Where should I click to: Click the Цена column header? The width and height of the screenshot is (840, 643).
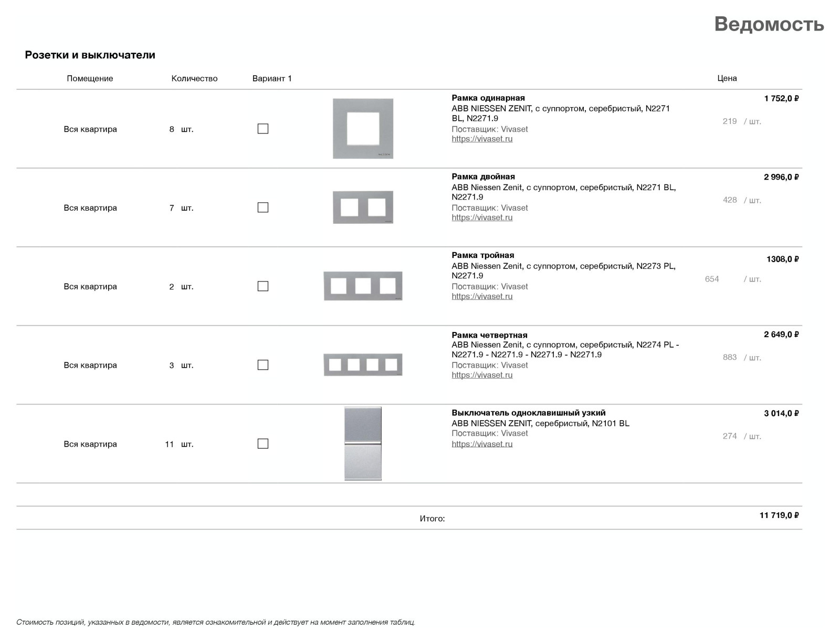coord(727,78)
